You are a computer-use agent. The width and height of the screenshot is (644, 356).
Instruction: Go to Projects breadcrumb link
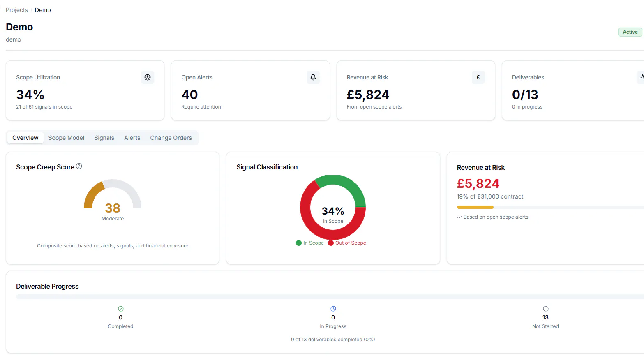pyautogui.click(x=17, y=10)
